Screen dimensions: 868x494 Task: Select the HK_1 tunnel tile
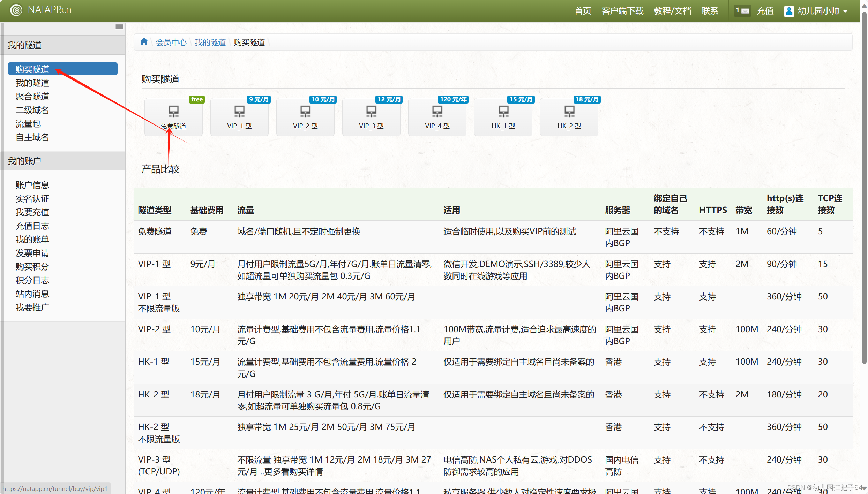pos(503,117)
